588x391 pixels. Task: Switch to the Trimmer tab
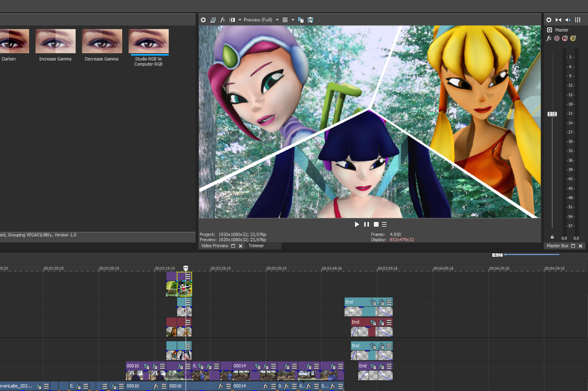click(256, 246)
